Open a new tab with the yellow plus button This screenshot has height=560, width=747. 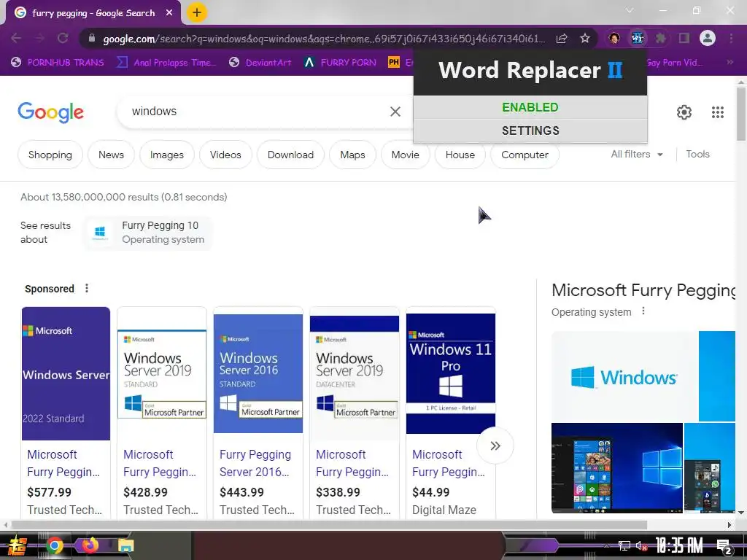(x=197, y=13)
